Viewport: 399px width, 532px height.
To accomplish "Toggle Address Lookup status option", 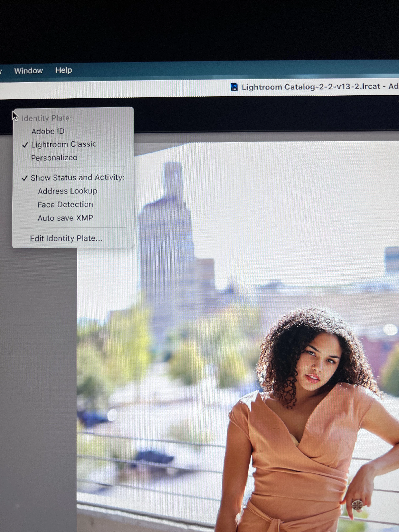I will pos(67,191).
